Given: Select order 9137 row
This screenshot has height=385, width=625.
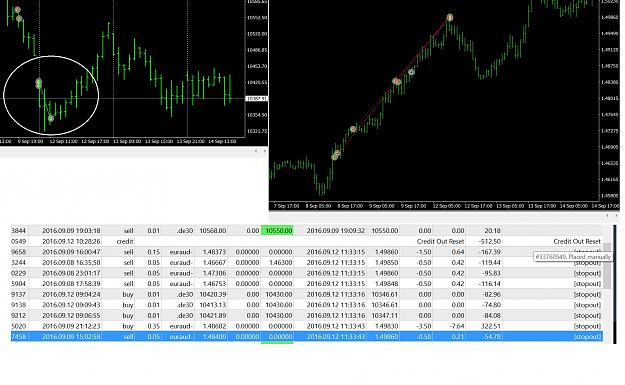Looking at the screenshot, I should click(307, 294).
